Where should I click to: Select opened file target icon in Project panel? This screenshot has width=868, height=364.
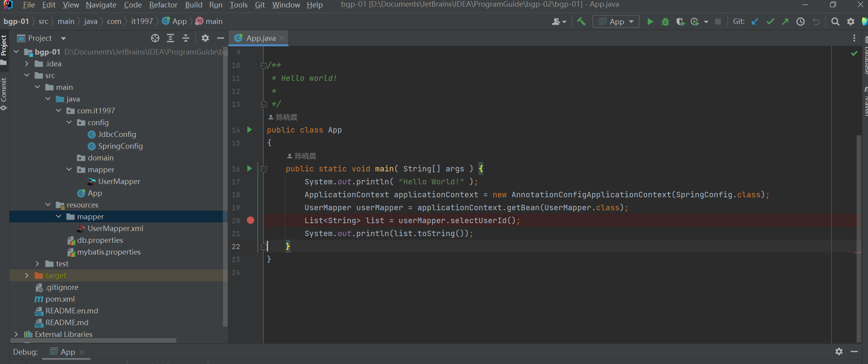[155, 38]
